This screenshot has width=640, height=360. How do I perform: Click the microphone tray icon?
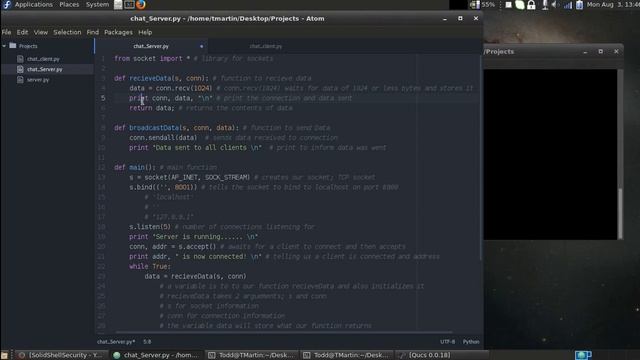[545, 5]
